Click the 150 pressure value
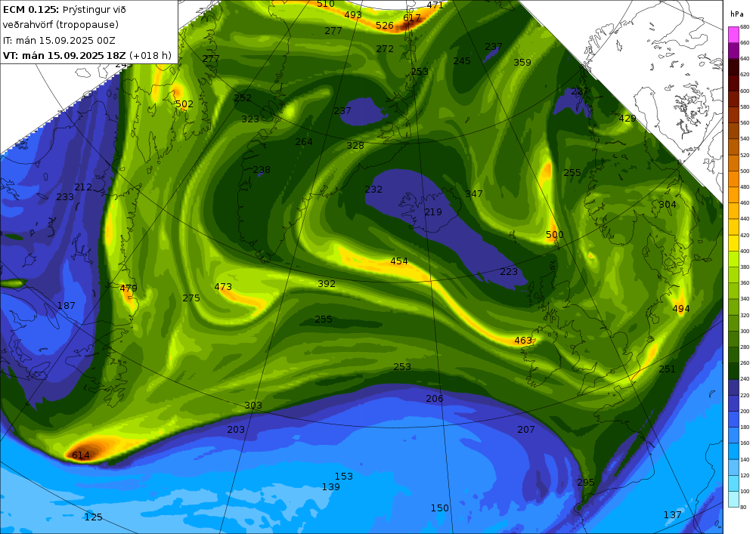Viewport: 756px width, 534px height. pyautogui.click(x=440, y=508)
